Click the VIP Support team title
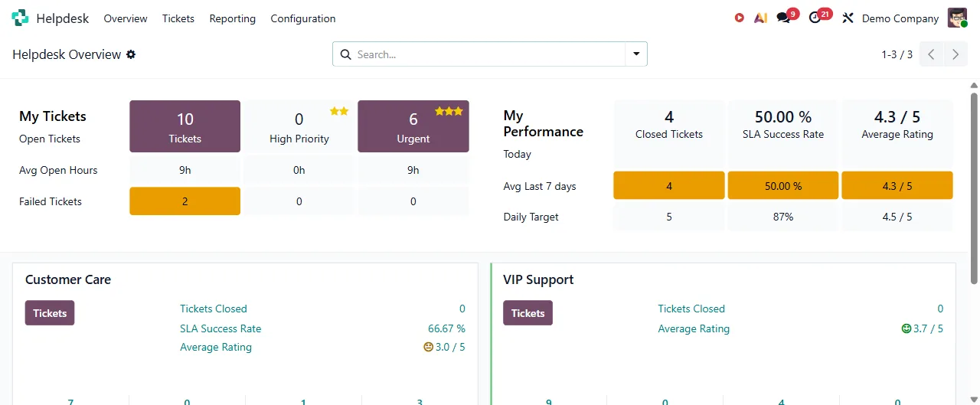This screenshot has width=980, height=405. pyautogui.click(x=538, y=279)
